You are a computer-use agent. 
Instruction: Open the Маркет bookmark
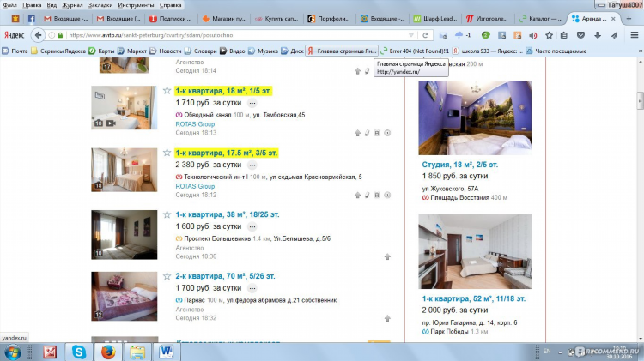(x=132, y=51)
